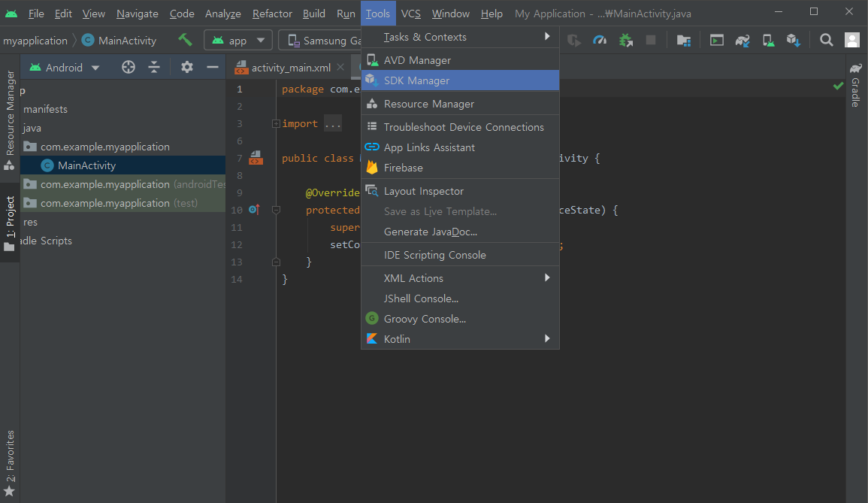The image size is (868, 503).
Task: Open the Android project view dropdown
Action: point(64,68)
